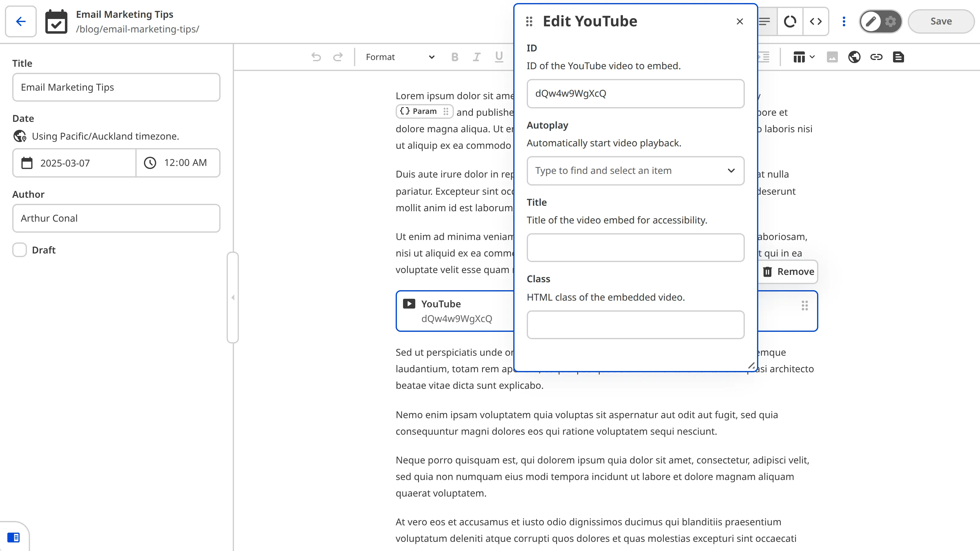Close the Edit YouTube dialog
Screen dimensions: 980x551
click(x=740, y=21)
